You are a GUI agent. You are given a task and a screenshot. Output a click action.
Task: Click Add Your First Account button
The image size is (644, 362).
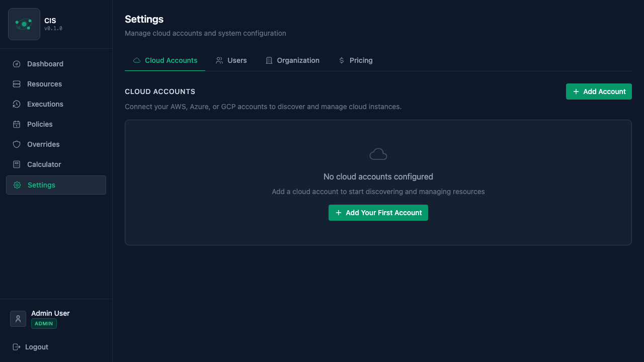tap(378, 213)
